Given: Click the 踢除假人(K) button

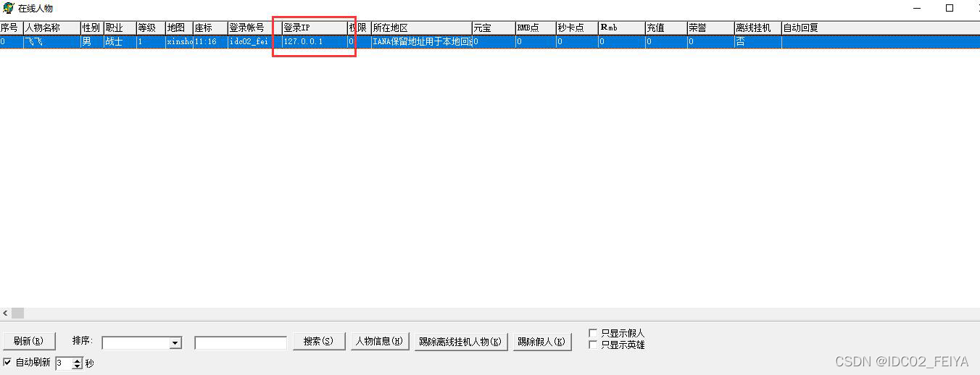Looking at the screenshot, I should (x=542, y=341).
